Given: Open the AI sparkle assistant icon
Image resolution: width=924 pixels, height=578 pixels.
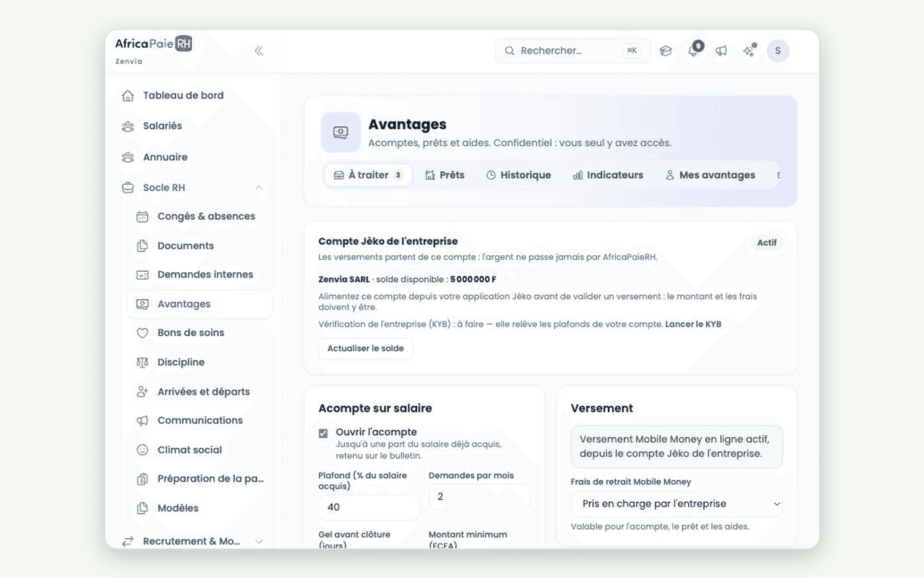Looking at the screenshot, I should click(x=749, y=51).
